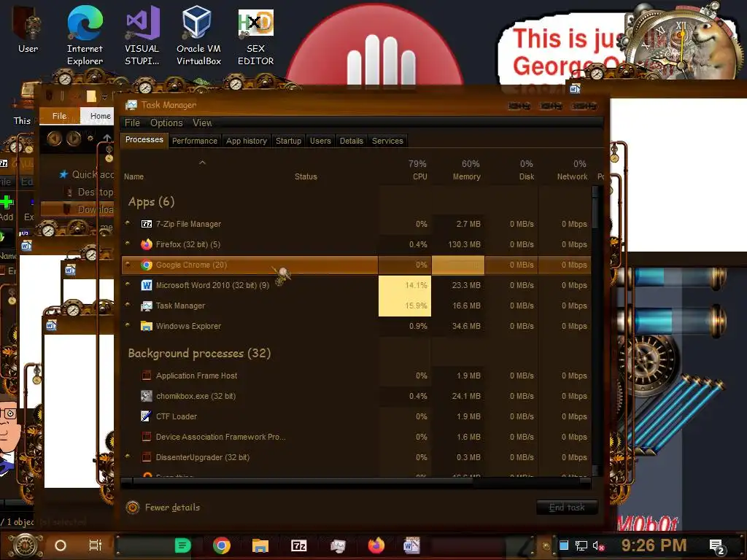This screenshot has height=560, width=747.
Task: Select the Background processes (32) header
Action: coord(199,354)
